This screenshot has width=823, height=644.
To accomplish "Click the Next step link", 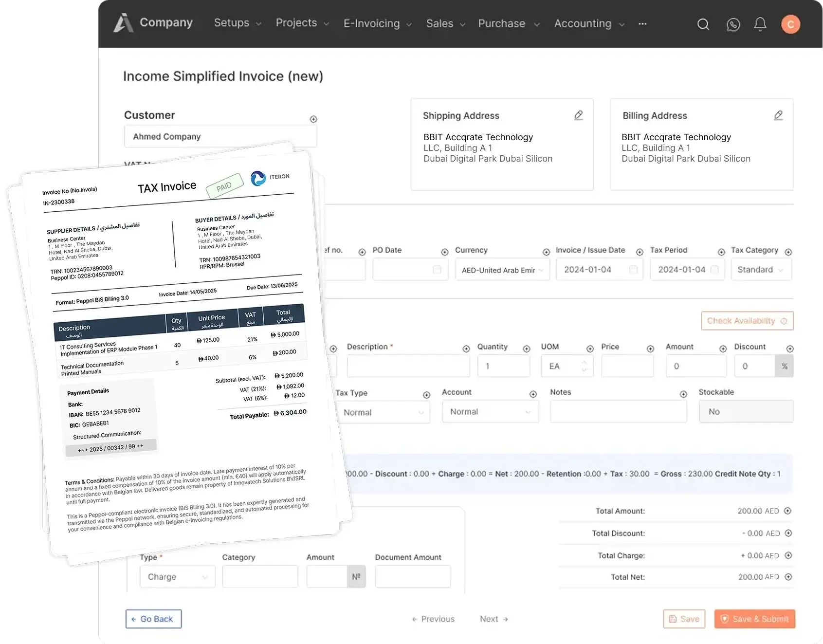I will (494, 619).
